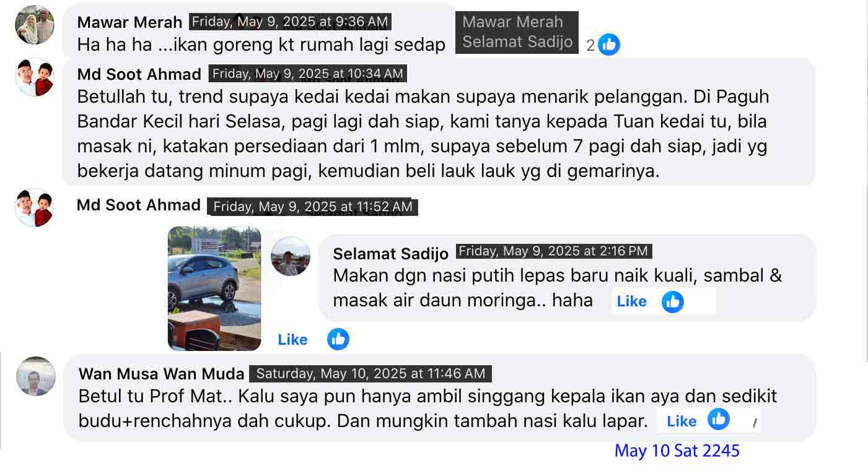This screenshot has height=471, width=868.
Task: Click the thumbs-up icon on Mawar Merah's comment
Action: tap(609, 45)
